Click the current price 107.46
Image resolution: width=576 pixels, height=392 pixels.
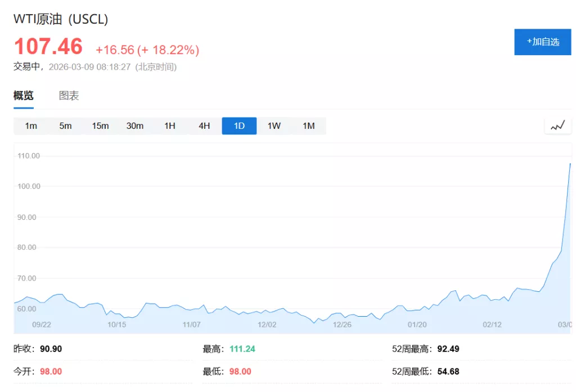[x=48, y=47]
